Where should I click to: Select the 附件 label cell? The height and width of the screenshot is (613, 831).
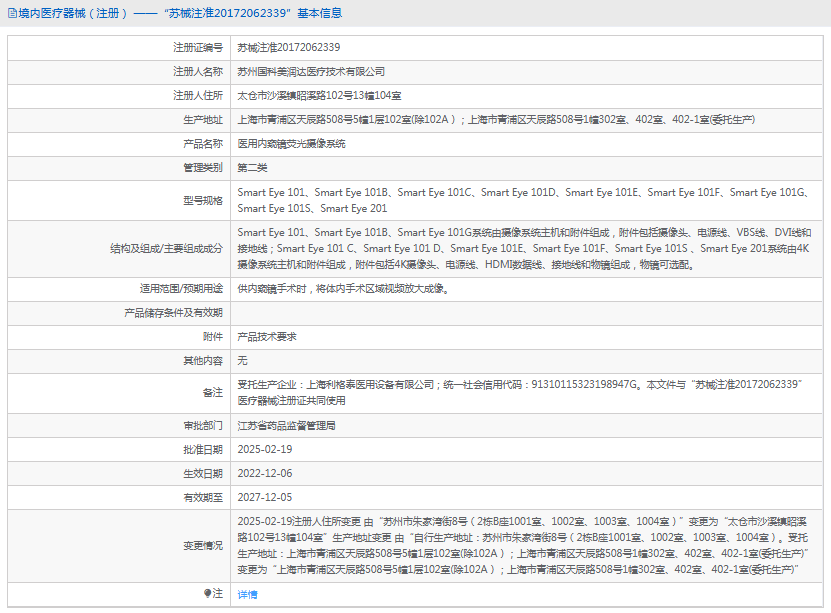point(119,337)
